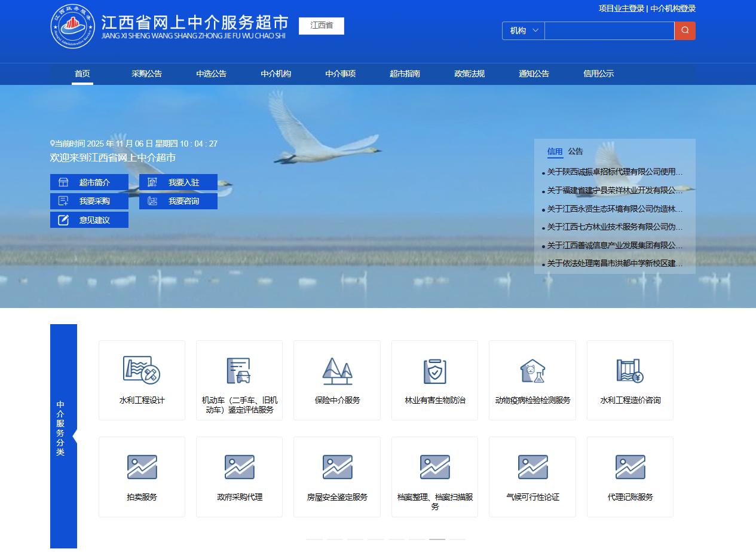Open the 政策法规 navigation menu

coord(469,74)
